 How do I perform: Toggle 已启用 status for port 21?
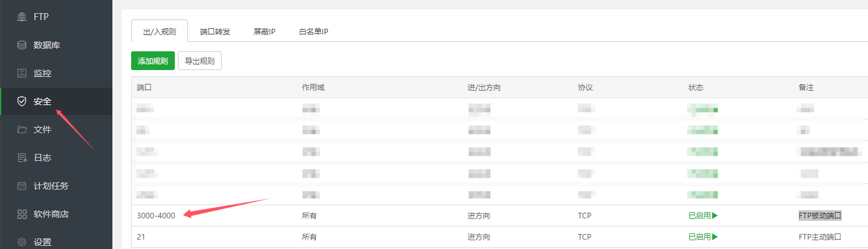[x=703, y=237]
